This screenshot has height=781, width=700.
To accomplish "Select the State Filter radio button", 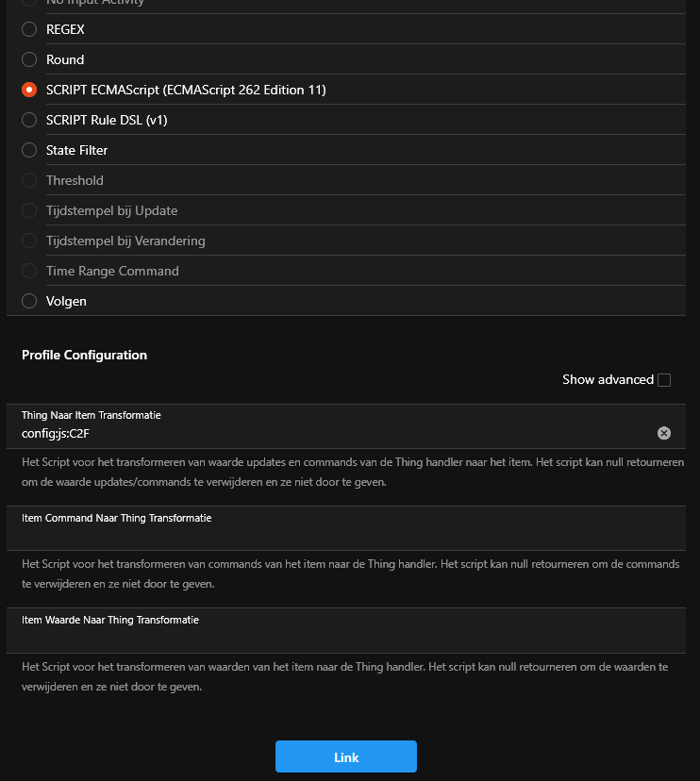I will (29, 150).
